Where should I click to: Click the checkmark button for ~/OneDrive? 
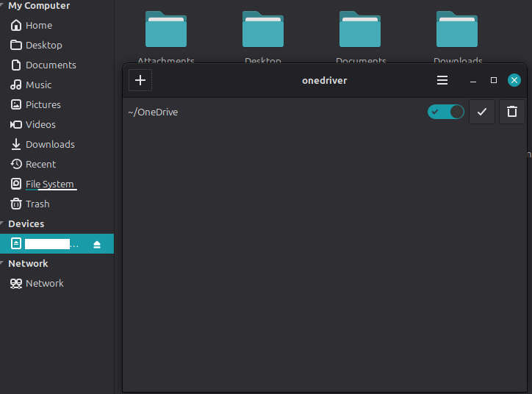tap(482, 112)
